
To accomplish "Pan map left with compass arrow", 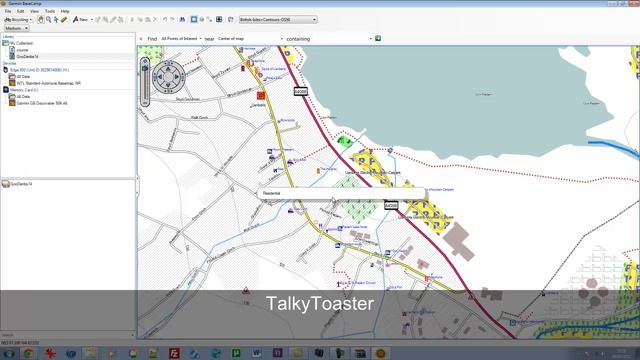I will [160, 77].
